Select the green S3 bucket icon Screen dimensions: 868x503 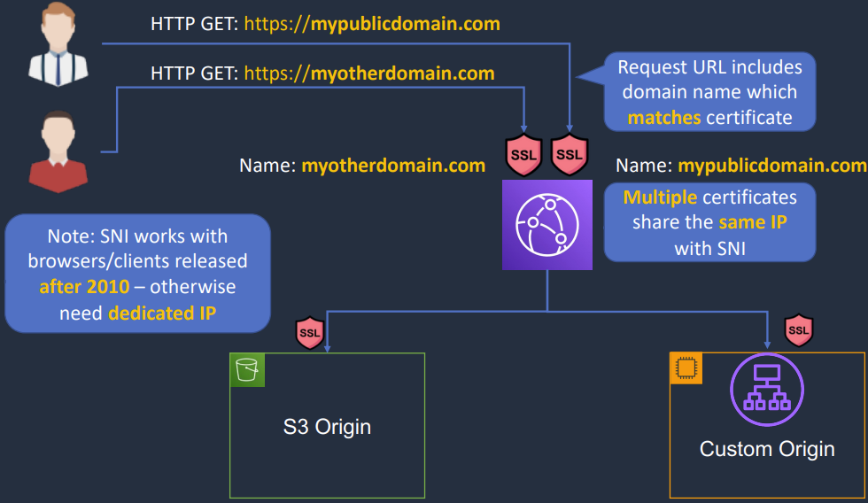pos(248,370)
